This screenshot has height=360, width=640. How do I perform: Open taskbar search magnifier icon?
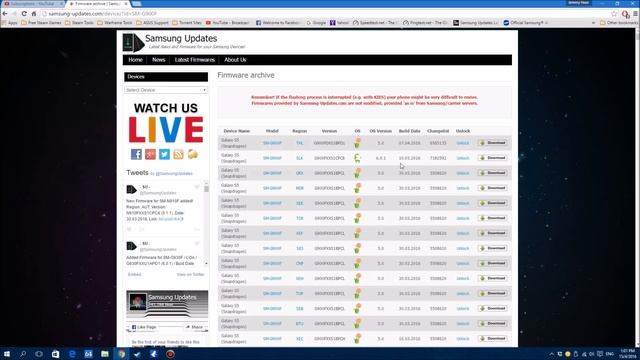23,354
